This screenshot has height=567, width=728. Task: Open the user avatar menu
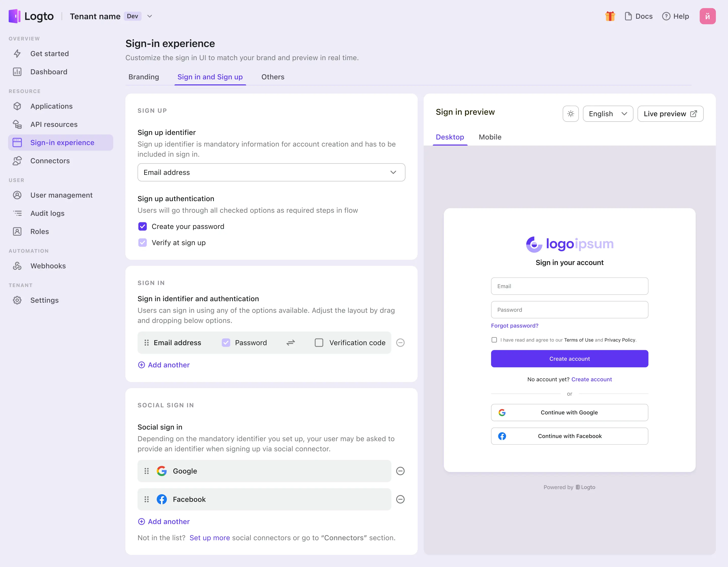click(x=707, y=16)
